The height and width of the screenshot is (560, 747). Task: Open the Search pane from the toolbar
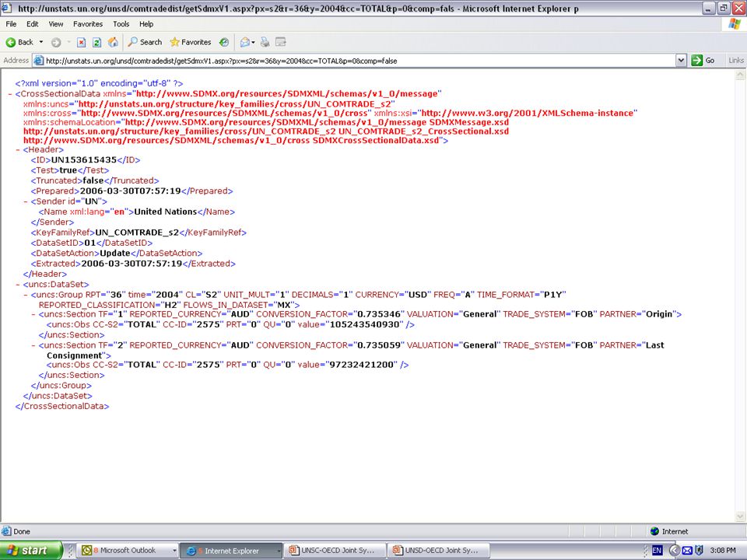146,42
